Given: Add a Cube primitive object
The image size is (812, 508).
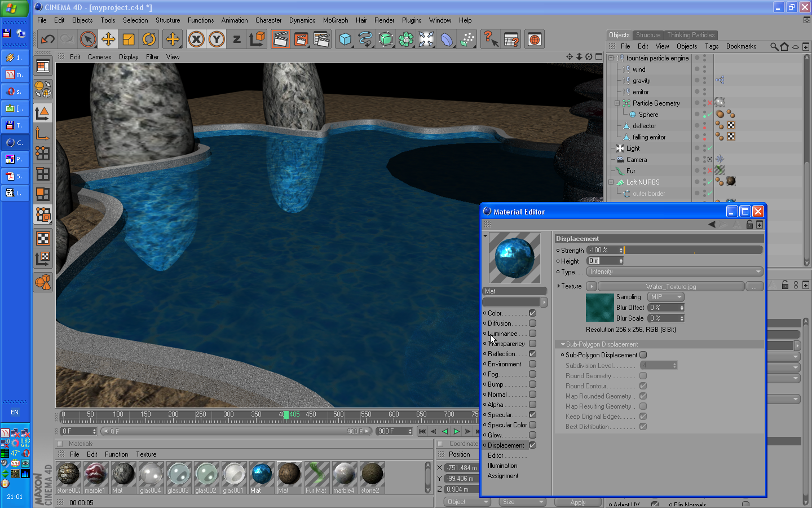Looking at the screenshot, I should 345,39.
